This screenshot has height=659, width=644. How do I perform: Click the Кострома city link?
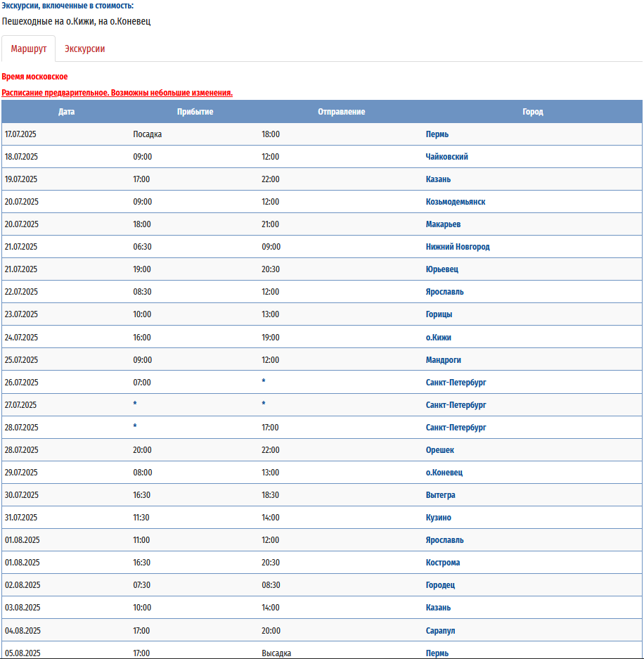click(443, 563)
